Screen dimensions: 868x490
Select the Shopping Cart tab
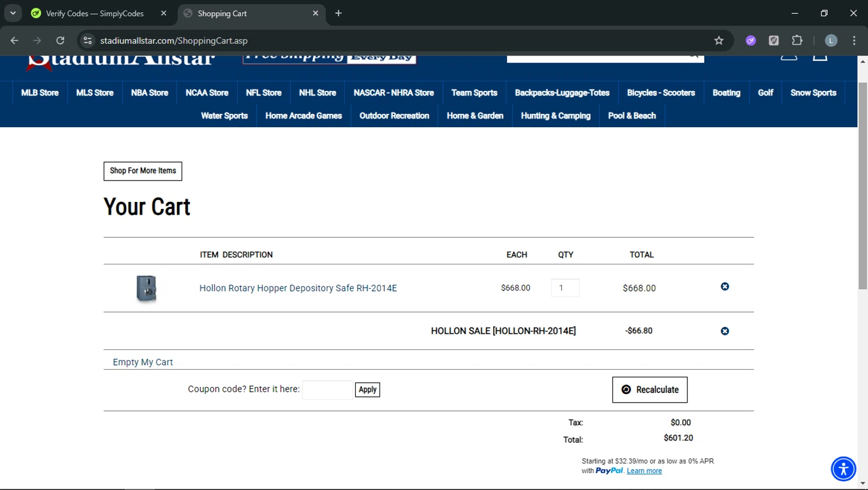(251, 13)
